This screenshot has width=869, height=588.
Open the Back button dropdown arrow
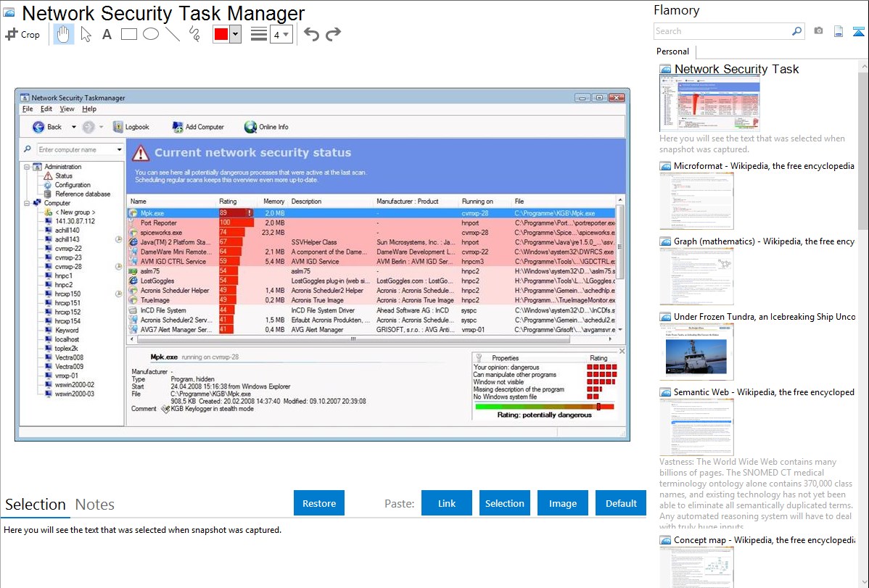(x=74, y=127)
